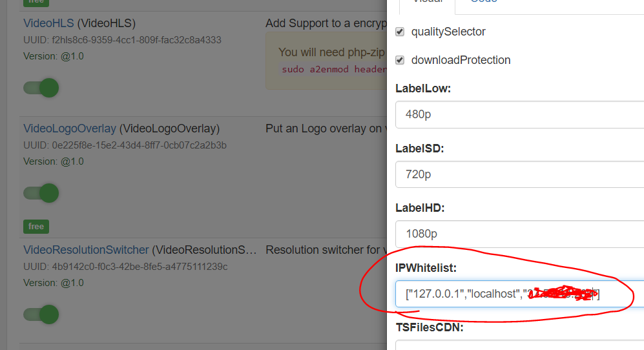Switch to the Code tab
The height and width of the screenshot is (350, 644).
[484, 3]
